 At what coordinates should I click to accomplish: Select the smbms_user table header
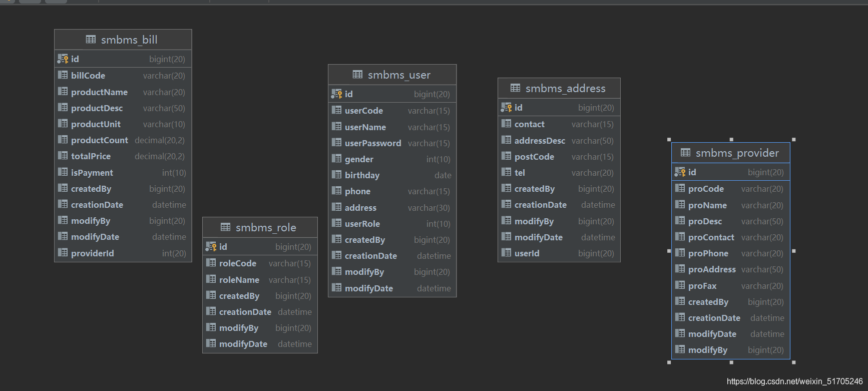392,75
